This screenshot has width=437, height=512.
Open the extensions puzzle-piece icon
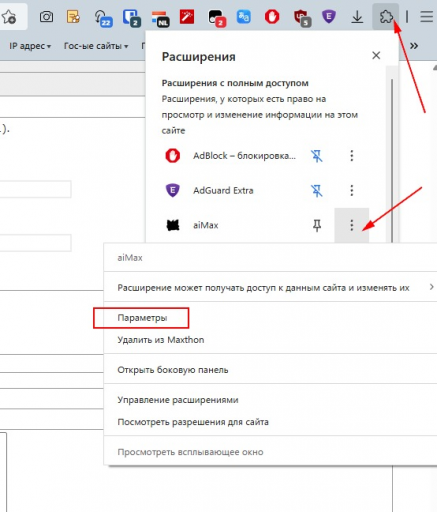point(386,16)
